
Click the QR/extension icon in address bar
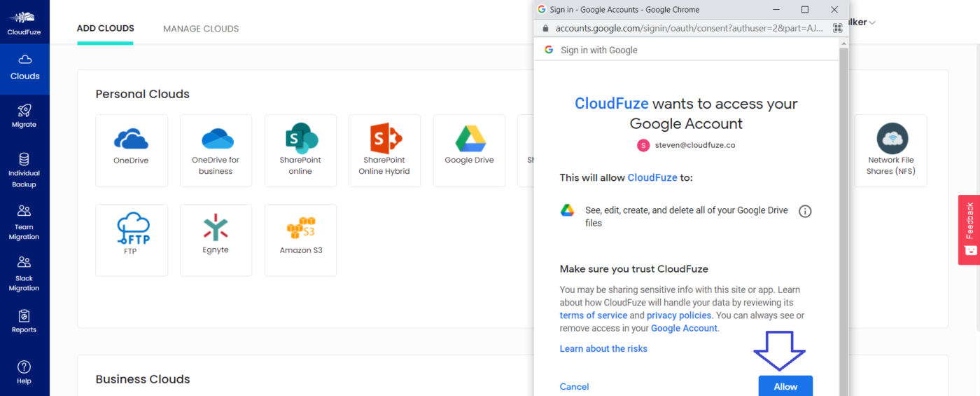click(x=837, y=28)
